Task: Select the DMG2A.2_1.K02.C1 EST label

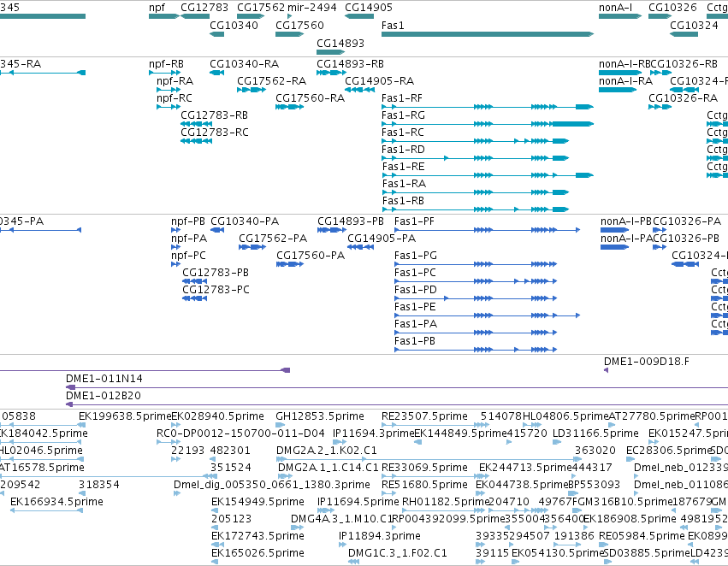Action: pyautogui.click(x=327, y=451)
